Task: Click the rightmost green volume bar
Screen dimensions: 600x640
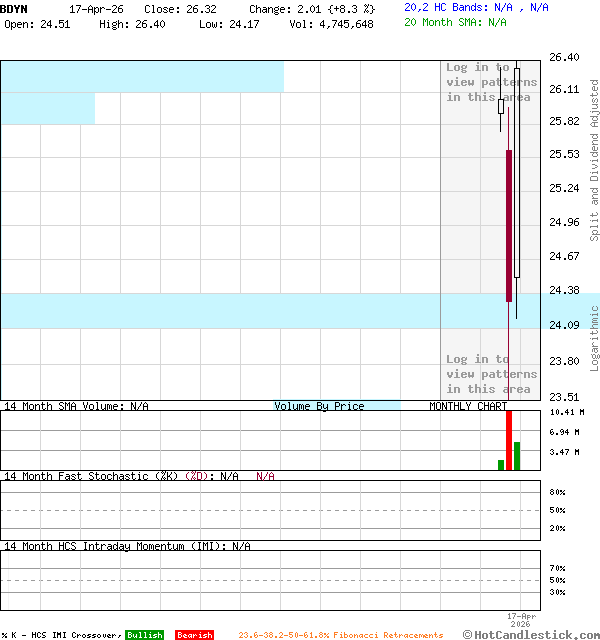Action: 517,456
